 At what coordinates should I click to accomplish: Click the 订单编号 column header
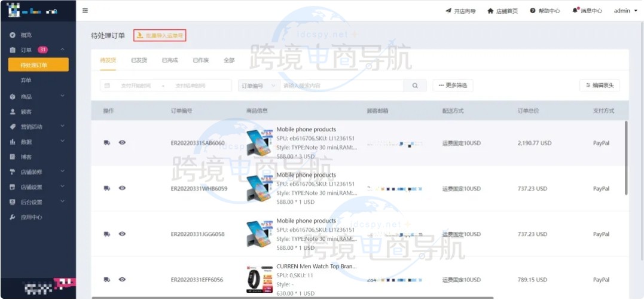coord(182,111)
